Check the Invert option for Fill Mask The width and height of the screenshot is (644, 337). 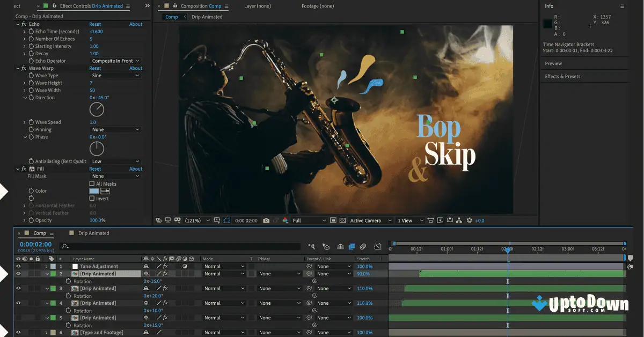92,198
